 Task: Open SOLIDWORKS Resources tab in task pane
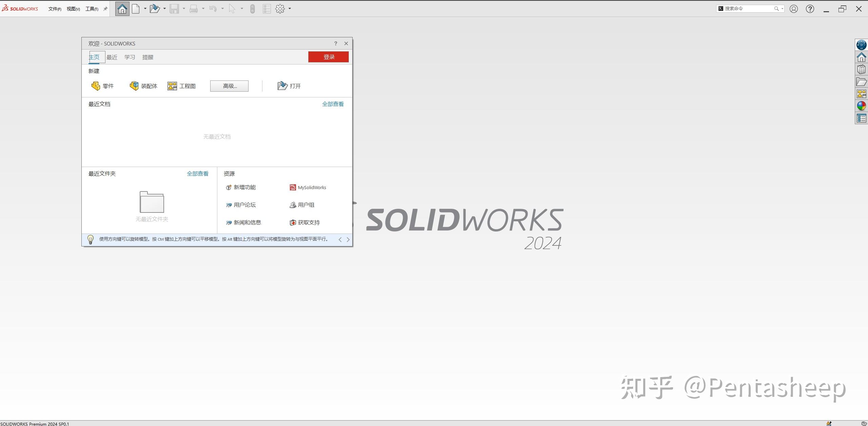(862, 57)
